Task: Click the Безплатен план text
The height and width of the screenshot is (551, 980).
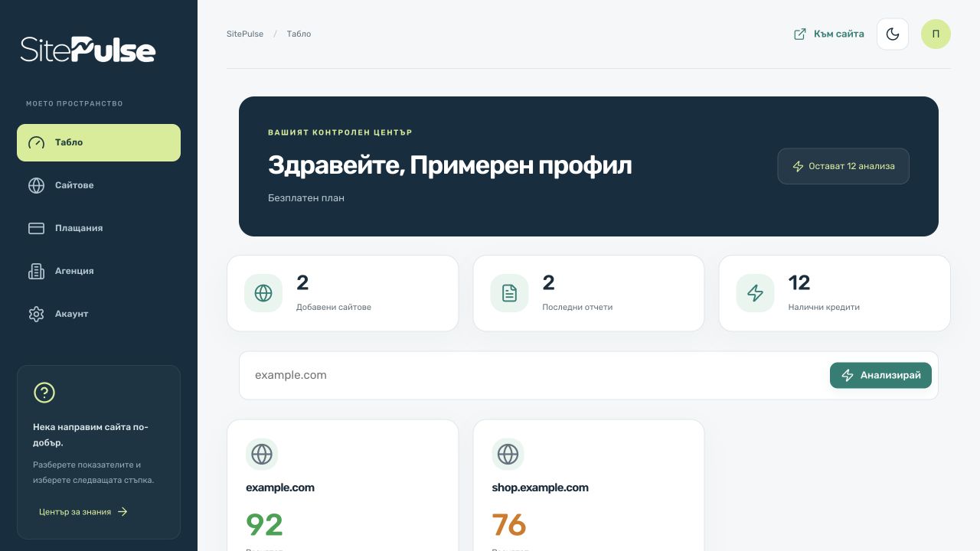Action: pos(306,197)
